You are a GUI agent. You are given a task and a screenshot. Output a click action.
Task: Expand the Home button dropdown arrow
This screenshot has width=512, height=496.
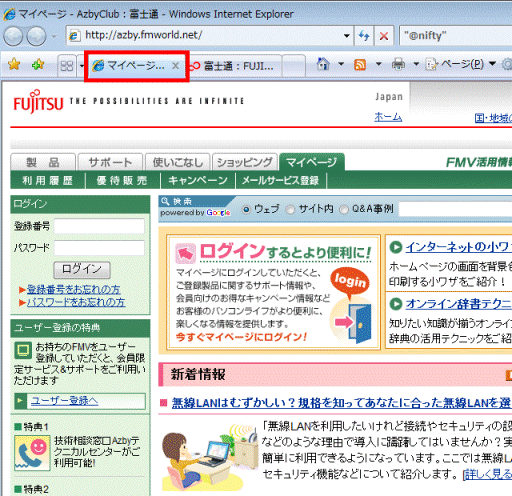(x=341, y=64)
